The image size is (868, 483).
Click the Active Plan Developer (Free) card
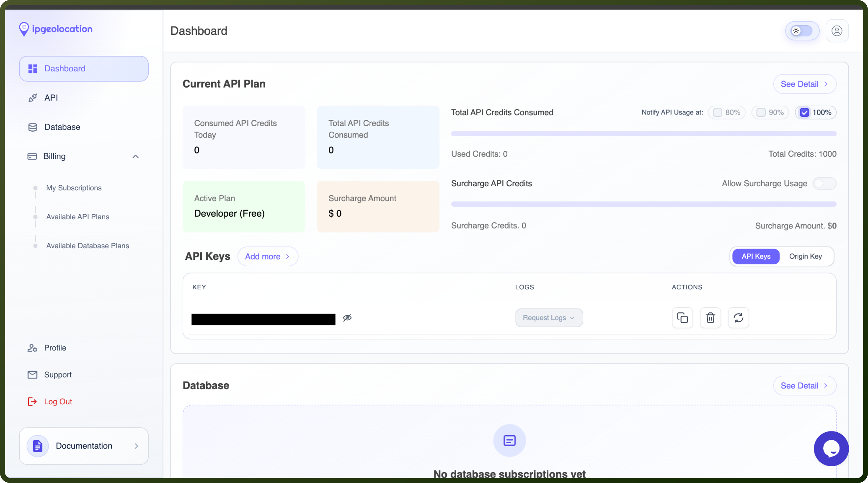(x=244, y=206)
